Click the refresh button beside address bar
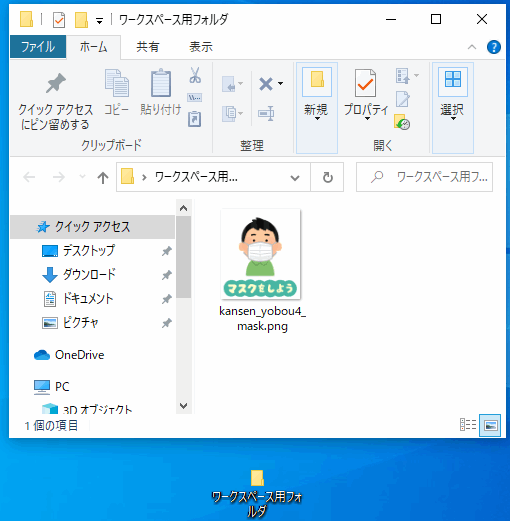The height and width of the screenshot is (521, 510). (327, 177)
